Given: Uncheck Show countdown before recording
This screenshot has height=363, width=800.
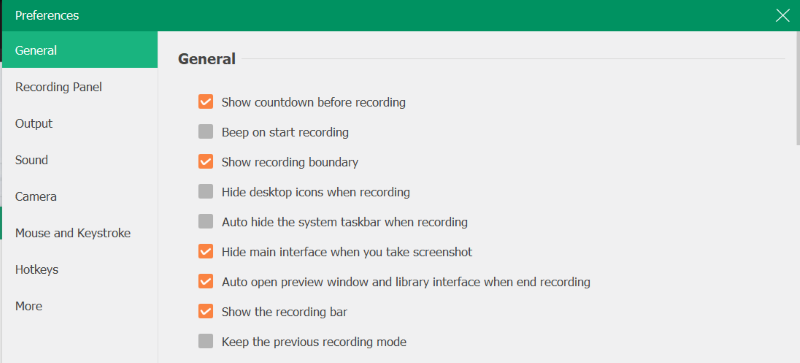Looking at the screenshot, I should [x=206, y=102].
